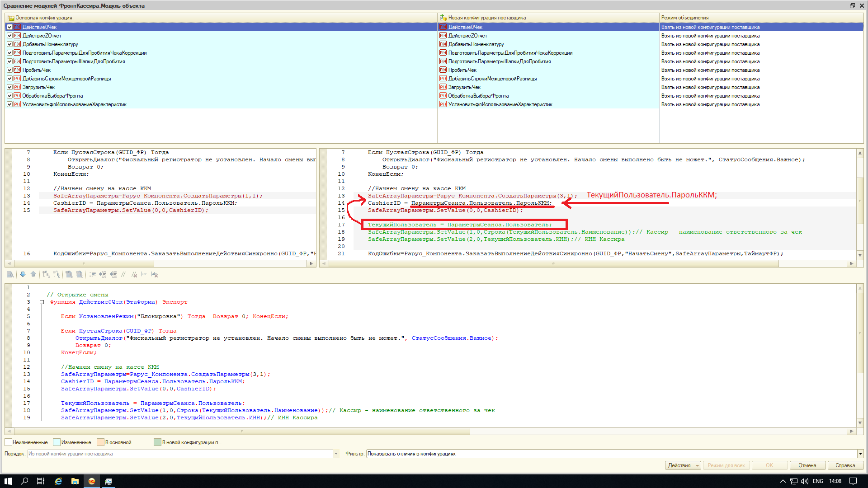
Task: Open Windows Start menu
Action: pyautogui.click(x=8, y=481)
